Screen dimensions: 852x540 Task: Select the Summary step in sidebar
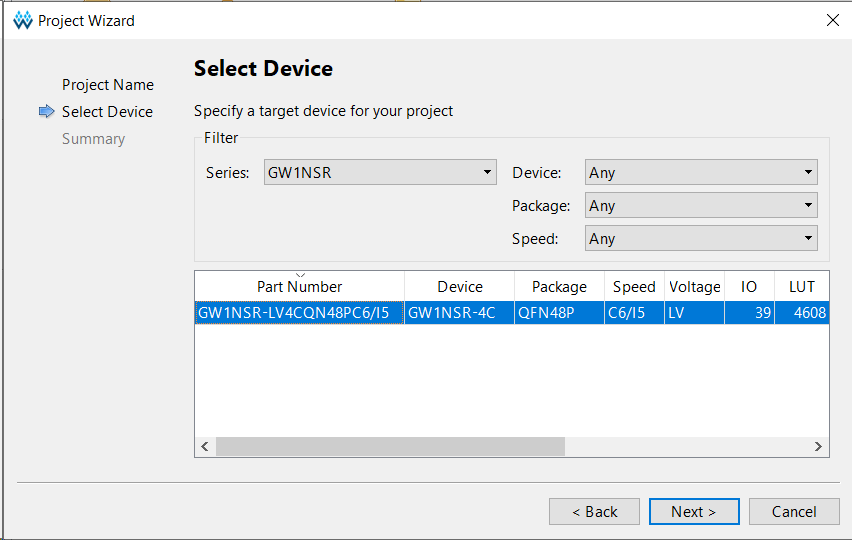93,139
